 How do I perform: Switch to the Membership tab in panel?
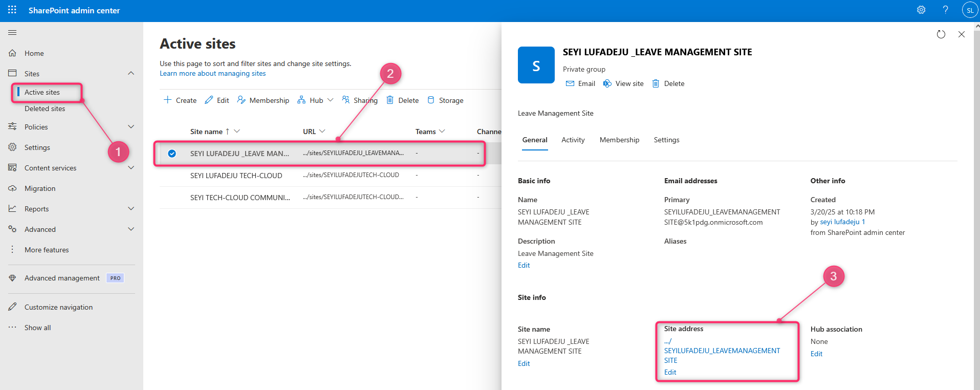[x=619, y=140]
